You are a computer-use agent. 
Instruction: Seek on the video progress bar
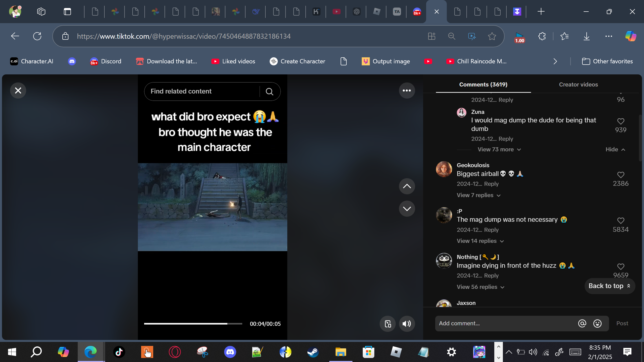(x=193, y=324)
